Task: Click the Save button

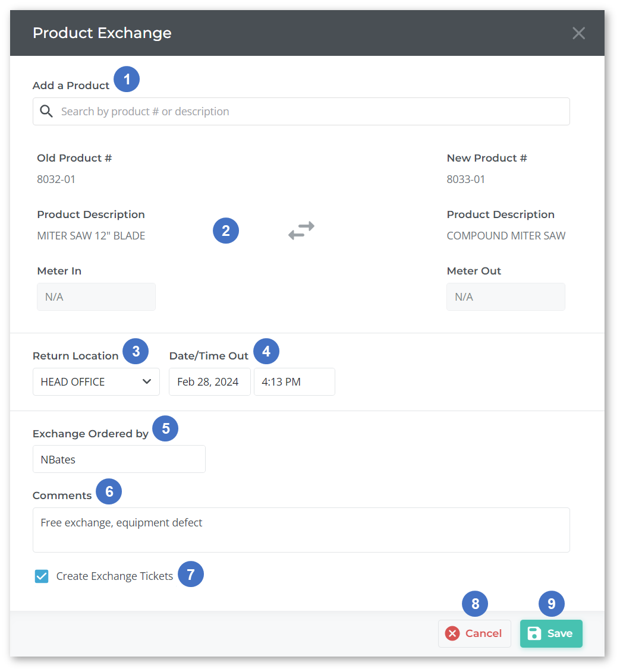Action: 551,633
